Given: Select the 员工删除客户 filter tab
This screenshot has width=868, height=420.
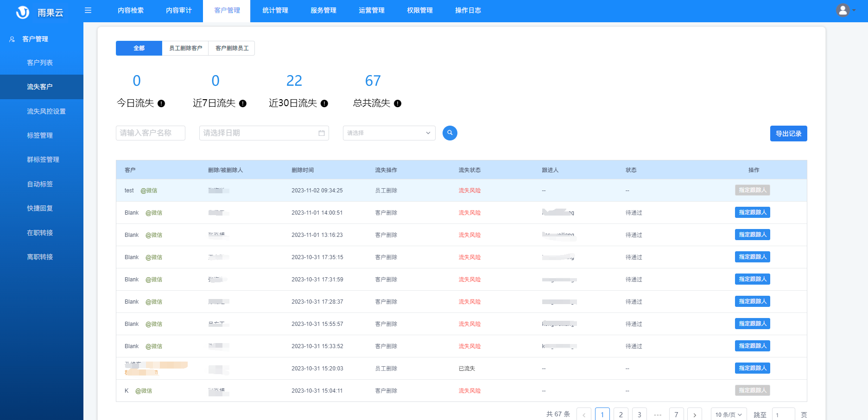Looking at the screenshot, I should (x=185, y=48).
